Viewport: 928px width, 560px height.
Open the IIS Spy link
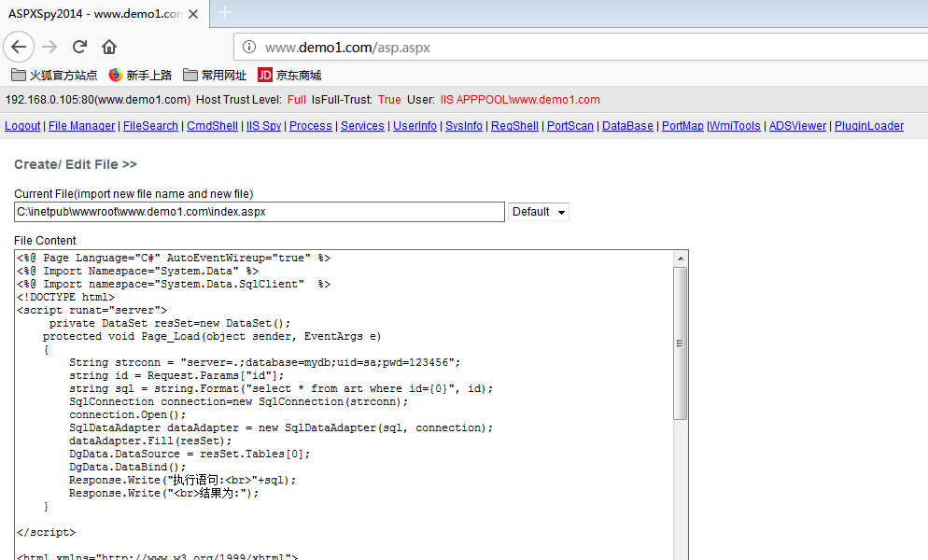tap(263, 125)
